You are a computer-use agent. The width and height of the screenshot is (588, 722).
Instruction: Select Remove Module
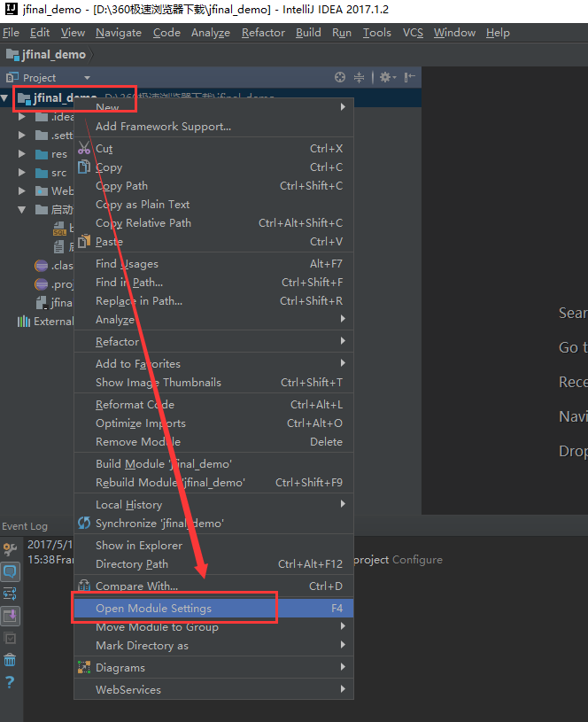(x=213, y=441)
